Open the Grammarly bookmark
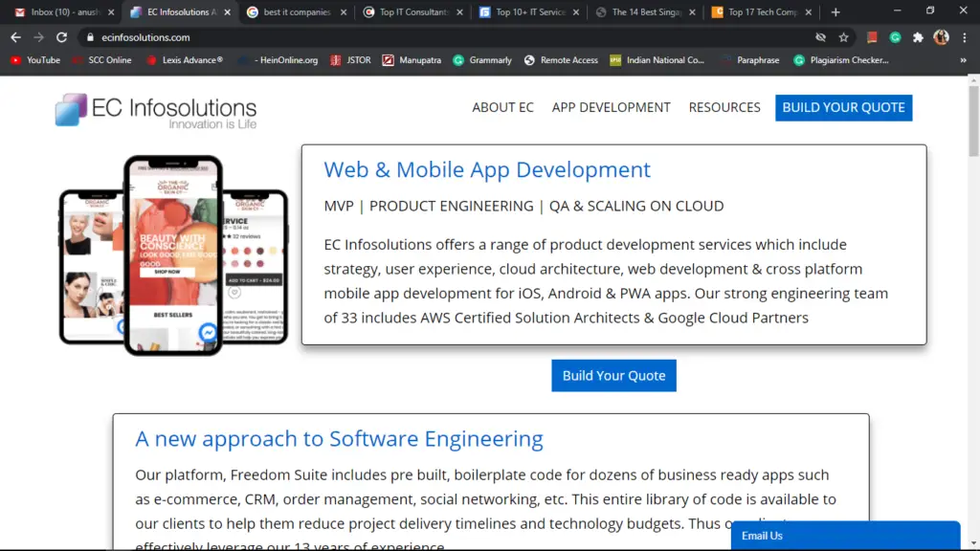The image size is (980, 551). pos(482,60)
